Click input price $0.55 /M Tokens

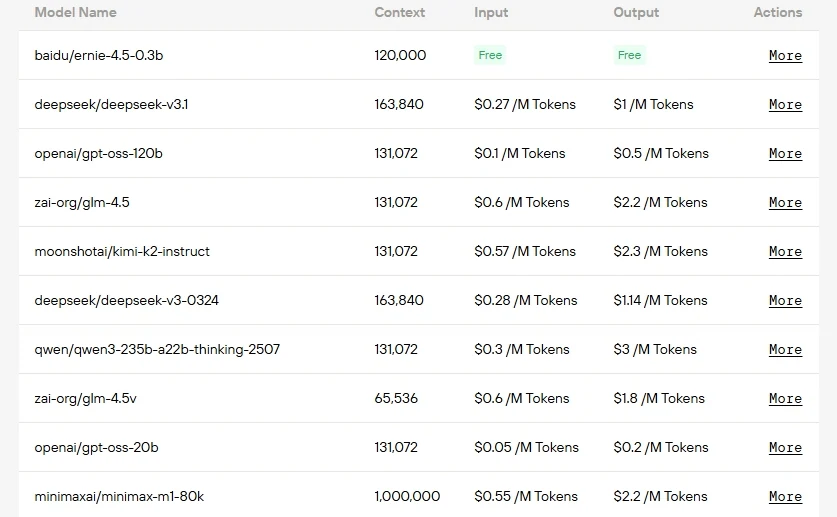coord(526,497)
